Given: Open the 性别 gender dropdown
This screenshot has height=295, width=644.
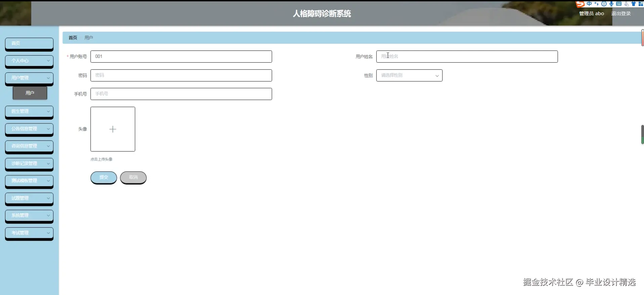Looking at the screenshot, I should tap(409, 75).
